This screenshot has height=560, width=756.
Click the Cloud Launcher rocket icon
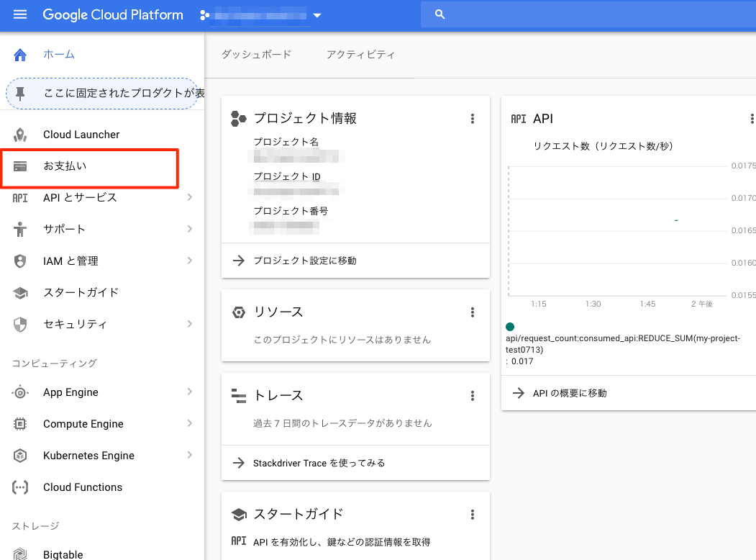[x=19, y=135]
